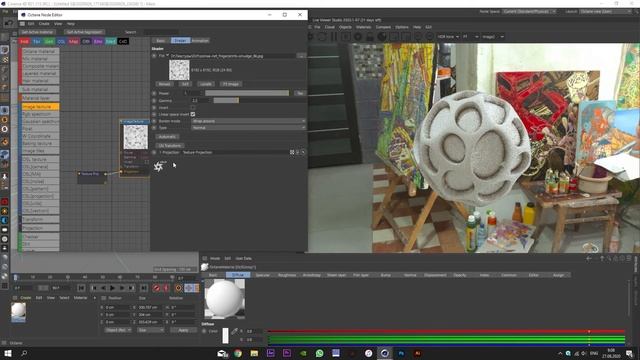Toggle the Map node filter
Viewport: 640px width, 360px height.
click(x=73, y=41)
